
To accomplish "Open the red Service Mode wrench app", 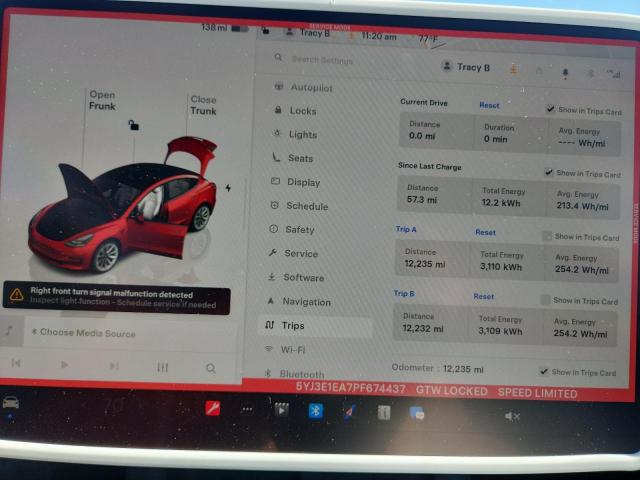I will (x=213, y=408).
